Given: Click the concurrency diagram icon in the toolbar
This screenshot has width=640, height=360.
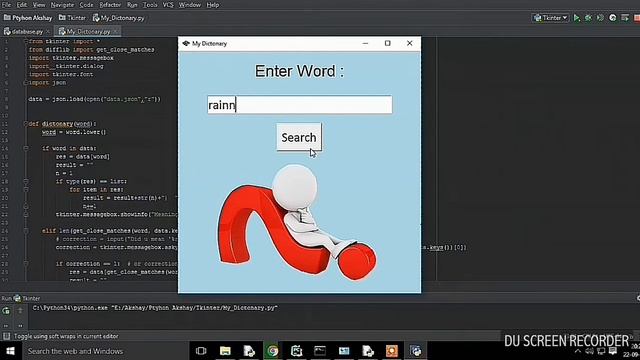Looking at the screenshot, I should [625, 18].
